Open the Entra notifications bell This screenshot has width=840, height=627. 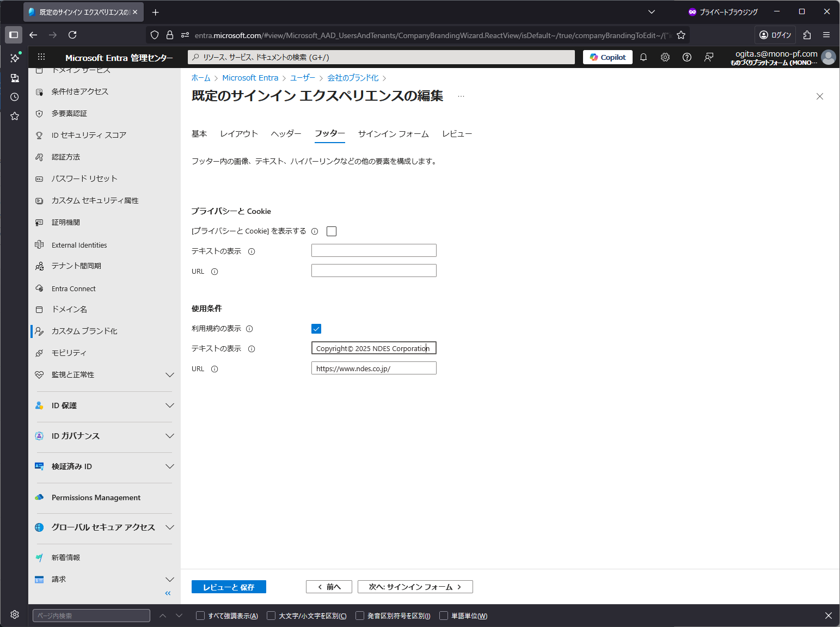coord(643,57)
